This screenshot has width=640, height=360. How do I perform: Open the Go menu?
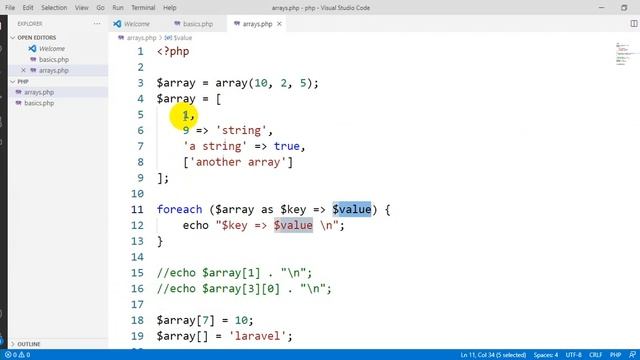pyautogui.click(x=100, y=8)
